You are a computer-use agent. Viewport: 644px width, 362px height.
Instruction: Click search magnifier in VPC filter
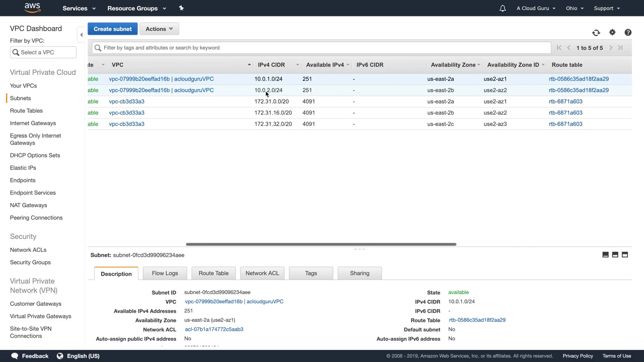click(x=16, y=52)
